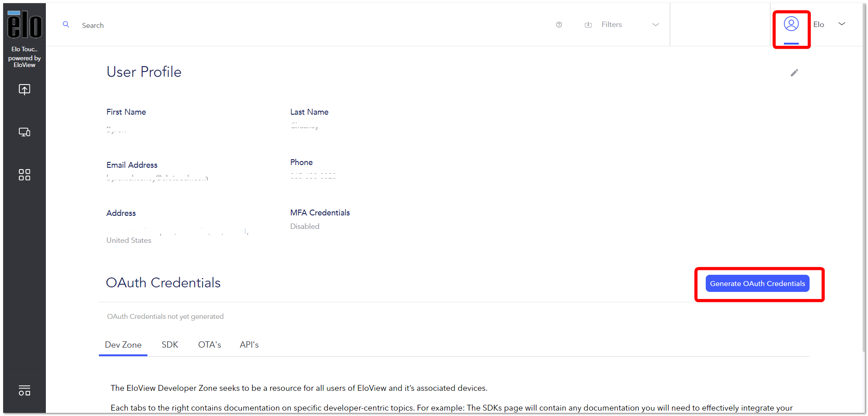Click the icon beside Filters label
The image size is (868, 416).
(x=588, y=25)
